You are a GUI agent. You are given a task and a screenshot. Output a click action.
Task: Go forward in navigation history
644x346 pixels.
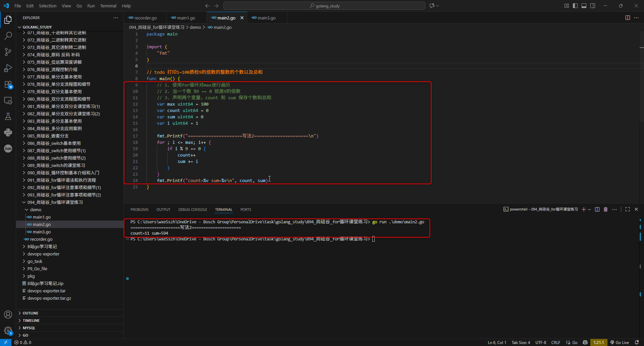216,6
